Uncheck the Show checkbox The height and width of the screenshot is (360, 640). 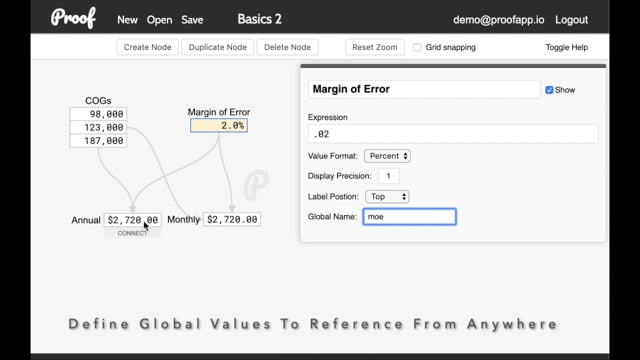(549, 90)
